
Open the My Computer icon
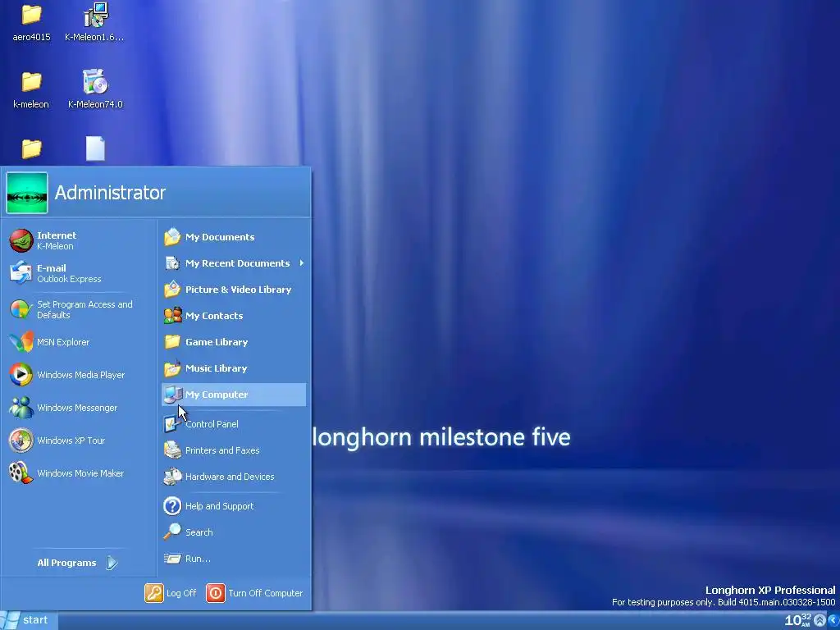click(172, 395)
